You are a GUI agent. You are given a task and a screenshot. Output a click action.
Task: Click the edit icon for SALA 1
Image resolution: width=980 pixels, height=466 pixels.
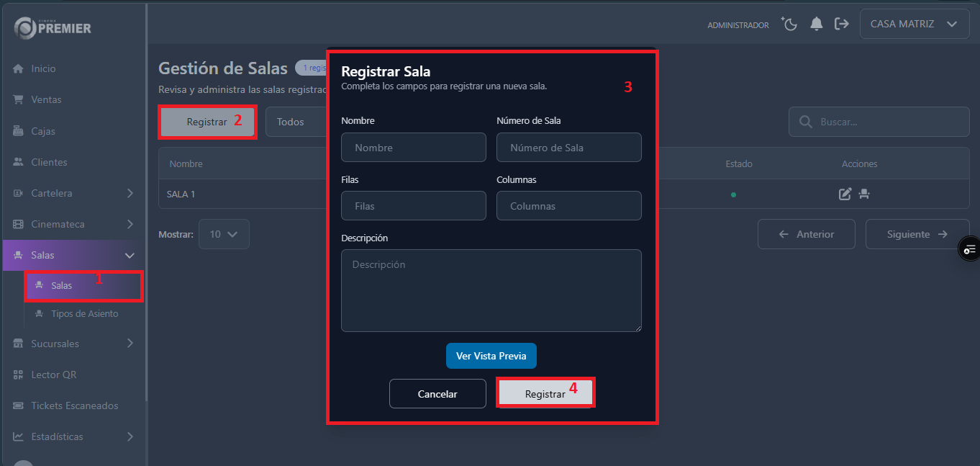click(845, 194)
